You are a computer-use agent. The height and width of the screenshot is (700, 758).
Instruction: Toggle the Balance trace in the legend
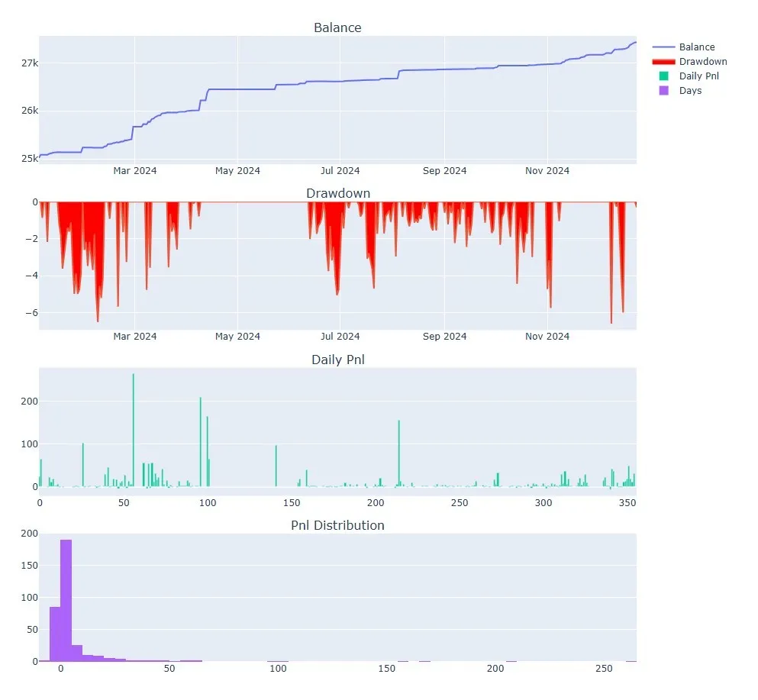point(683,47)
